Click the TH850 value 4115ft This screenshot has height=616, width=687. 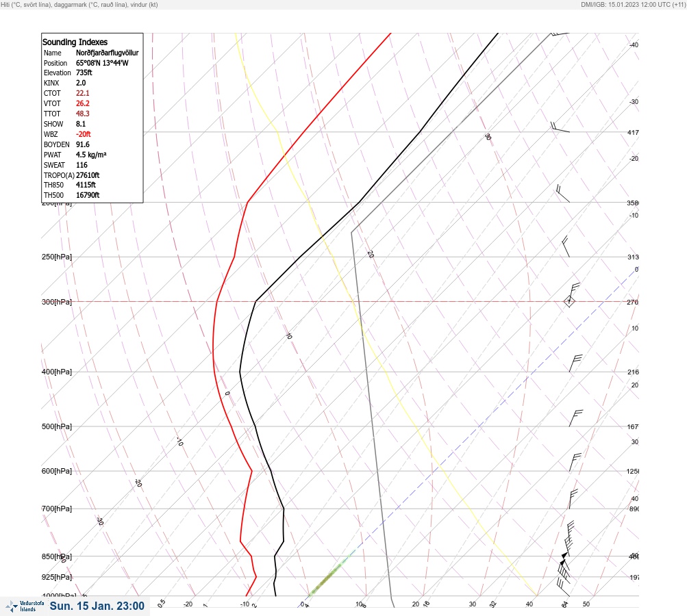tap(86, 185)
